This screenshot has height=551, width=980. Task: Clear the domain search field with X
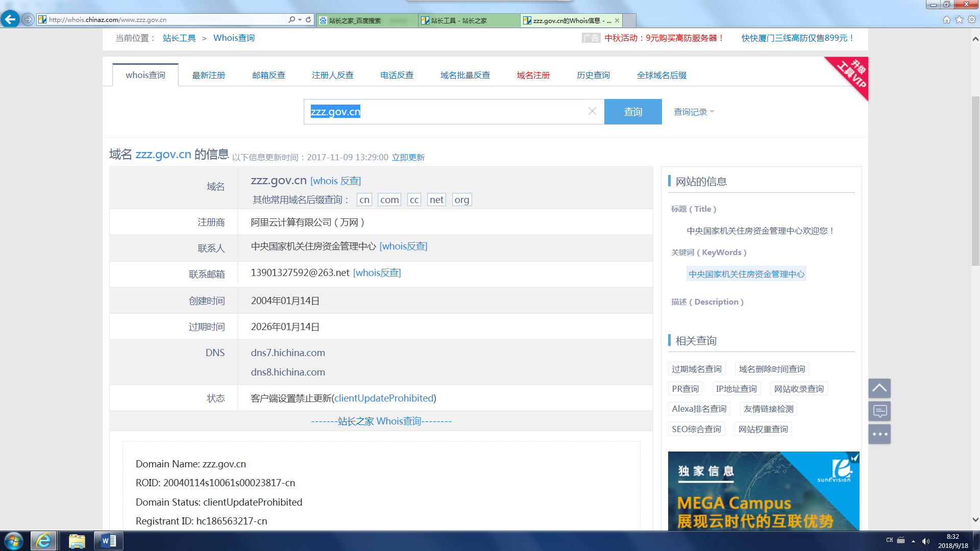[x=592, y=111]
